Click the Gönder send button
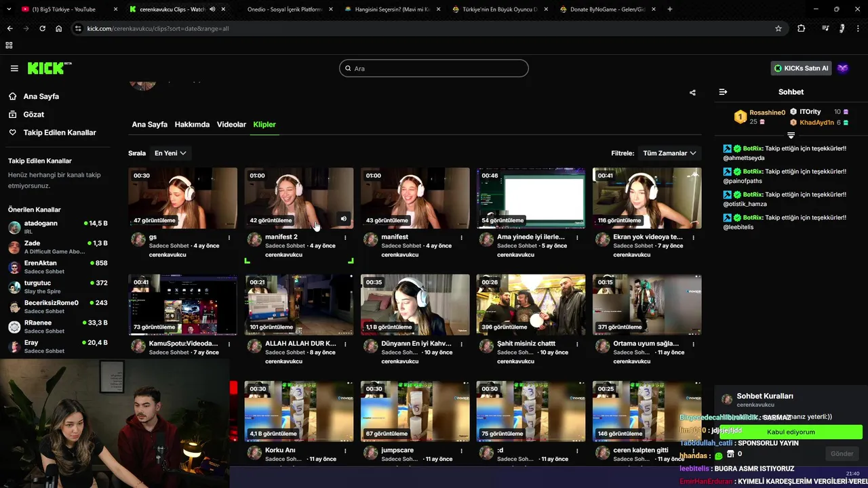Viewport: 868px width, 488px height. [842, 454]
